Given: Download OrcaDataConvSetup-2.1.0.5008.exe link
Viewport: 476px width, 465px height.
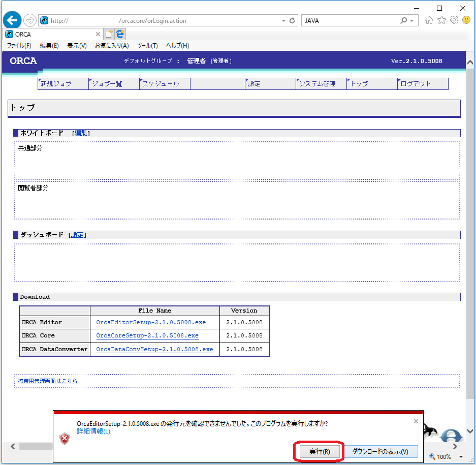Looking at the screenshot, I should 154,349.
